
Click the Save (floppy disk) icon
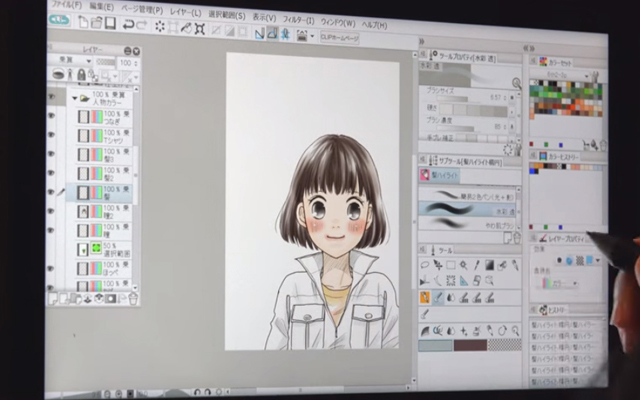point(111,23)
